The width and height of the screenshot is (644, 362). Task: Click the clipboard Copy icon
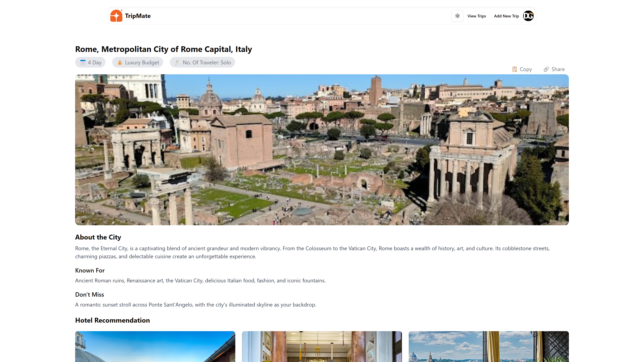(x=515, y=69)
